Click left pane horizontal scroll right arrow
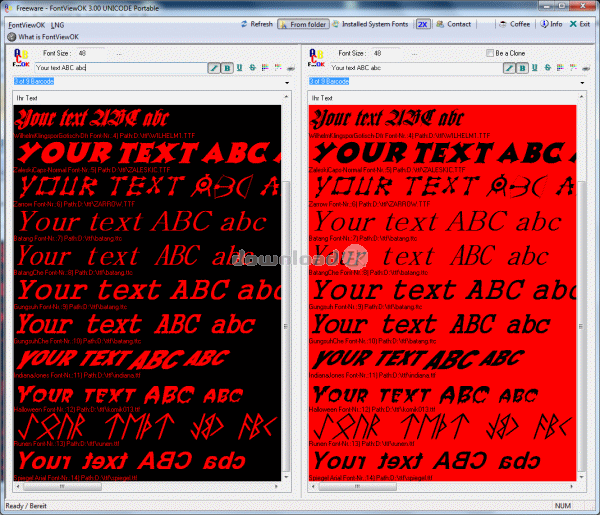 pos(276,487)
